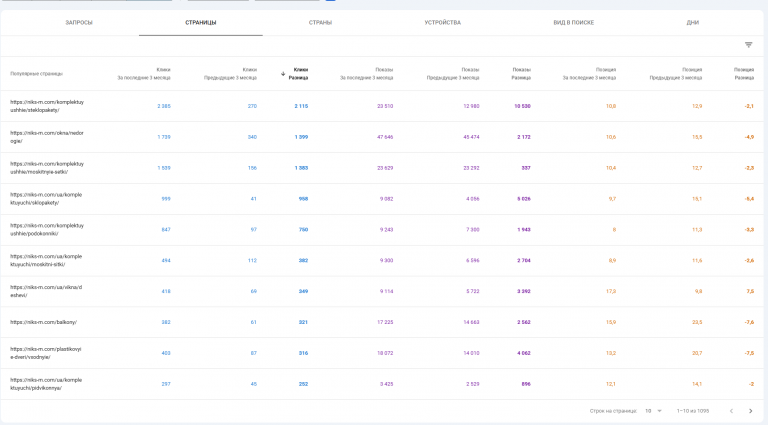Click position difference -7,6 in balkony row
768x425 pixels.
point(749,322)
